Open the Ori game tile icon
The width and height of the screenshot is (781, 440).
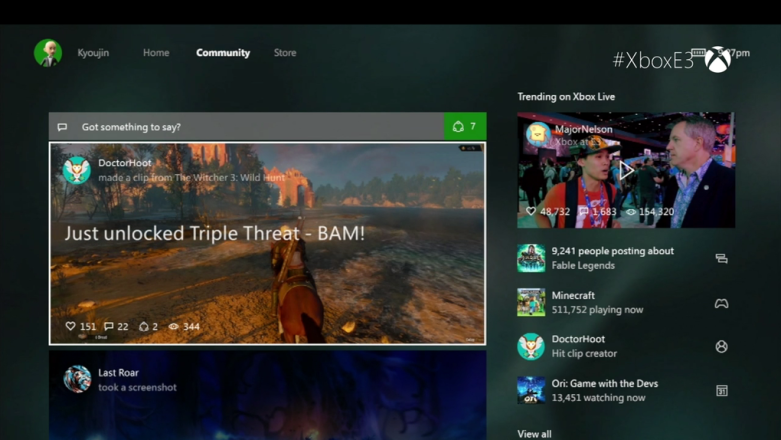coord(531,390)
